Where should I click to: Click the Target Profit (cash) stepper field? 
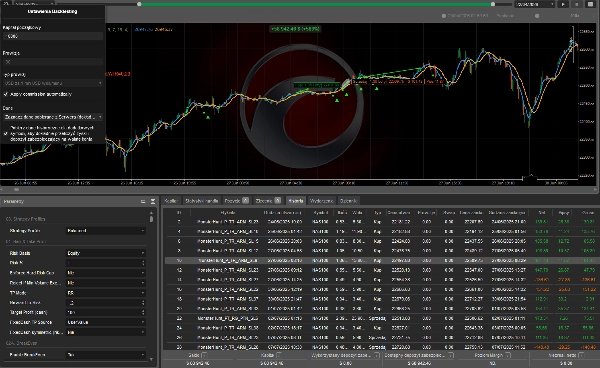click(x=106, y=313)
